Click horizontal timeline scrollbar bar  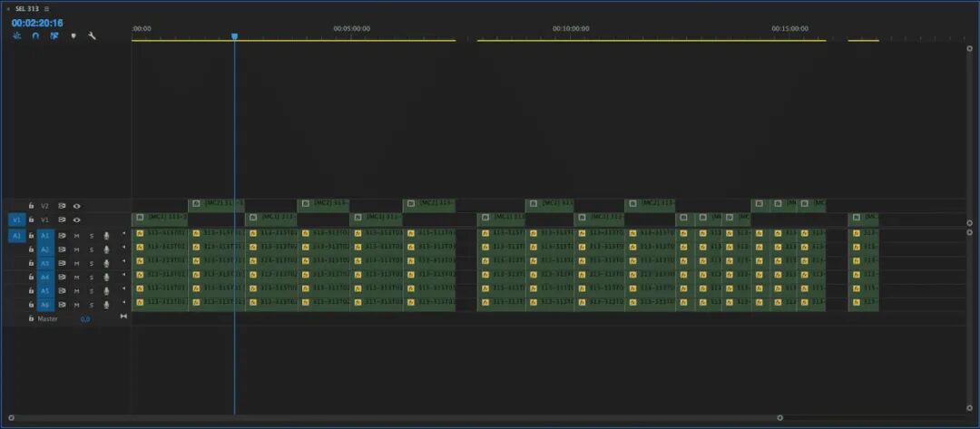click(395, 418)
